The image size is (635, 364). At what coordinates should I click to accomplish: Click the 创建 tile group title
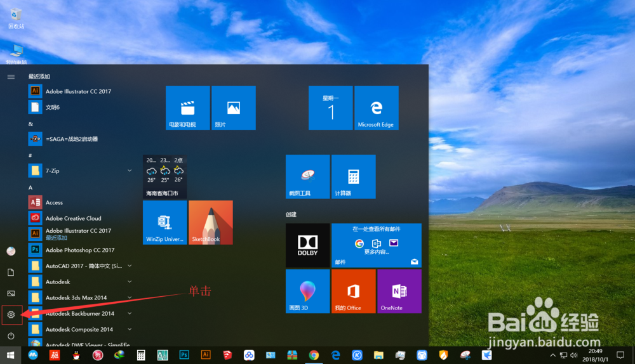[x=291, y=214]
